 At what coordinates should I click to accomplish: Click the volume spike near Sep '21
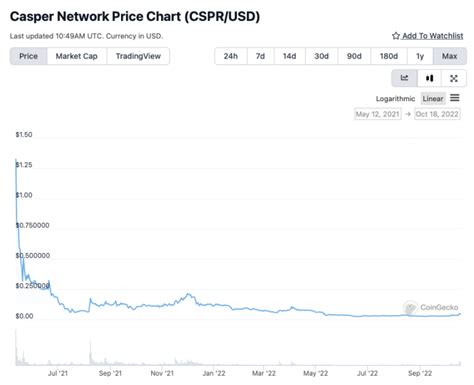coord(90,353)
